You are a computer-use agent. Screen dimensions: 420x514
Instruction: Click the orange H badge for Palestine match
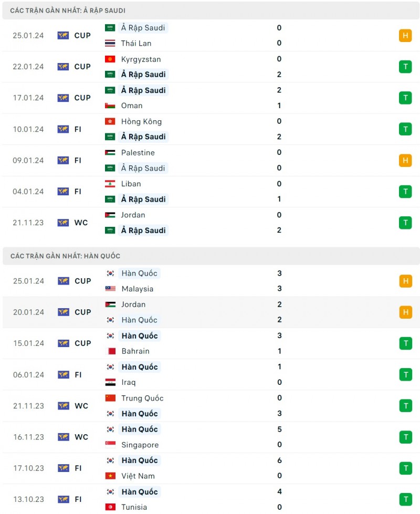(x=405, y=160)
